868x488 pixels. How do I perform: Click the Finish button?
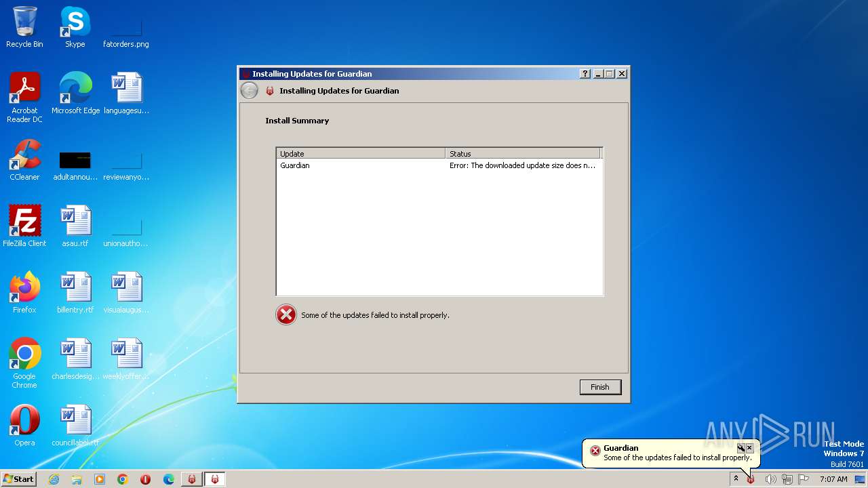(x=600, y=387)
